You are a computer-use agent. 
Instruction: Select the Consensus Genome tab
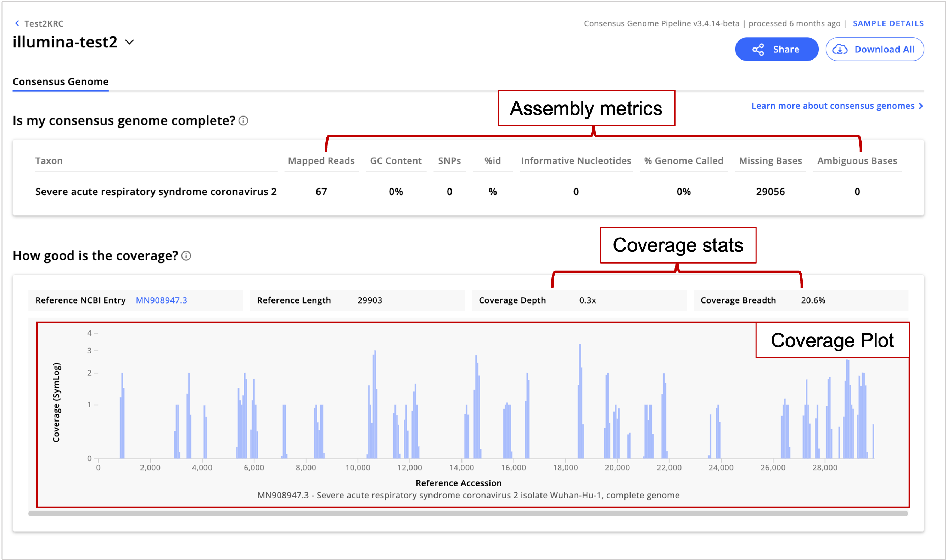[60, 81]
